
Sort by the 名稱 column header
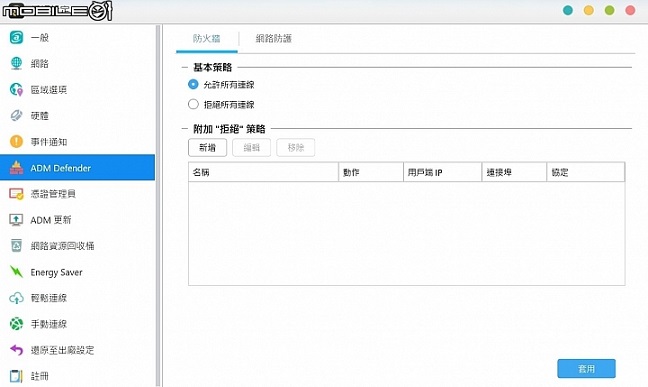264,172
